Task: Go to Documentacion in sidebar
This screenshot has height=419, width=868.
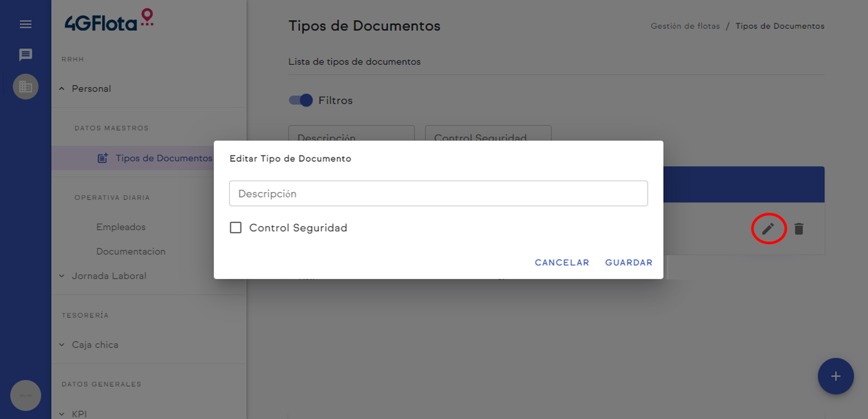Action: [x=130, y=251]
